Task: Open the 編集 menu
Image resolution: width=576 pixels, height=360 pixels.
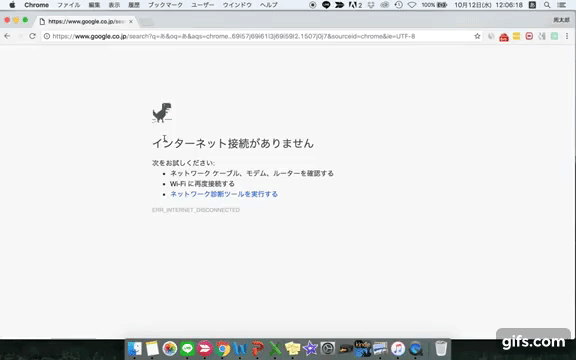Action: [94, 5]
